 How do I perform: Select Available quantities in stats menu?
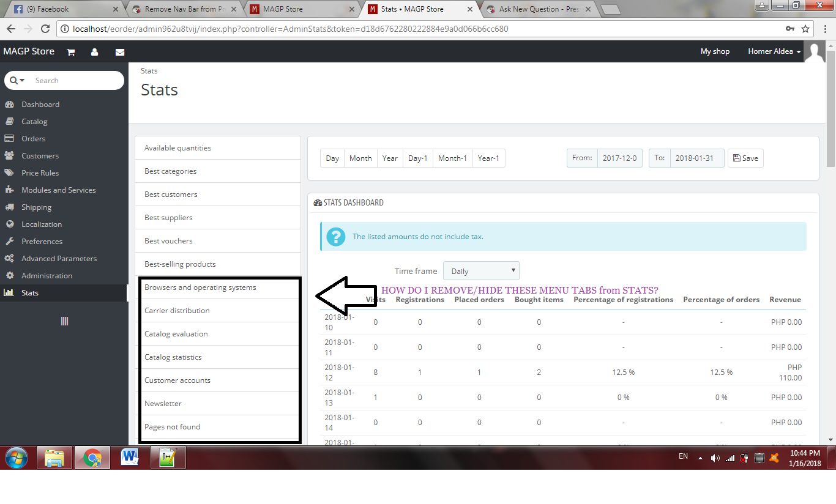218,148
